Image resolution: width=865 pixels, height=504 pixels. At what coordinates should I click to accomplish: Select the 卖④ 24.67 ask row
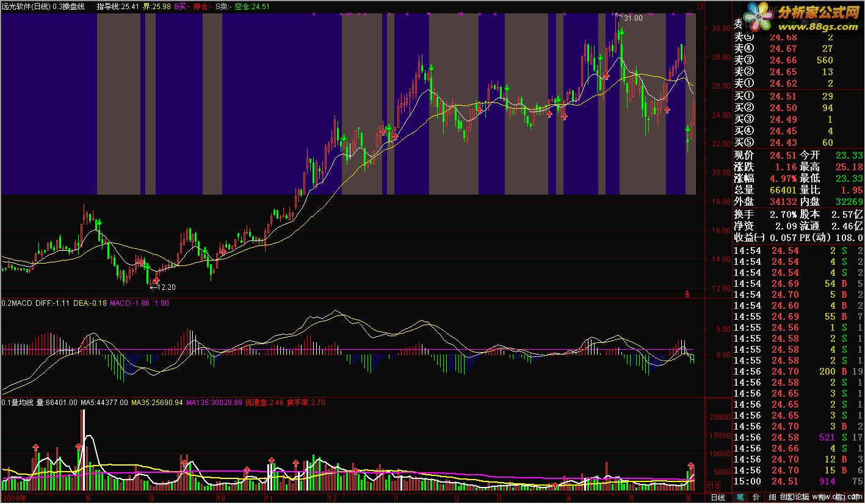pos(798,48)
